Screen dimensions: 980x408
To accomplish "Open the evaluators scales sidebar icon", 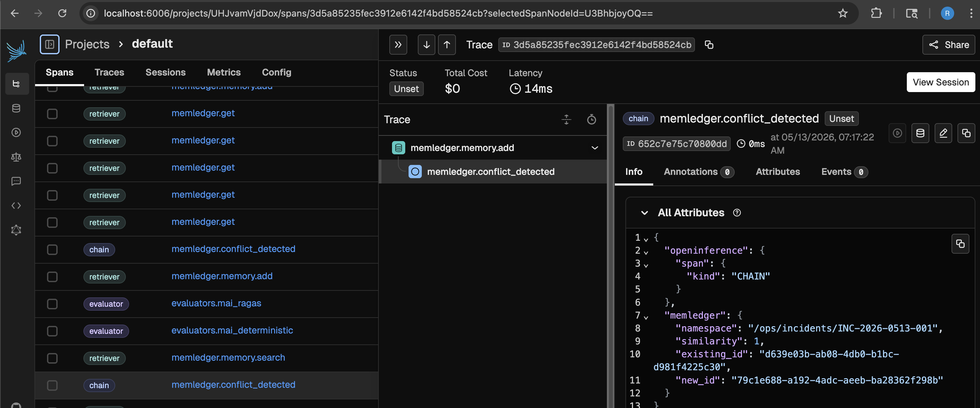I will [16, 157].
